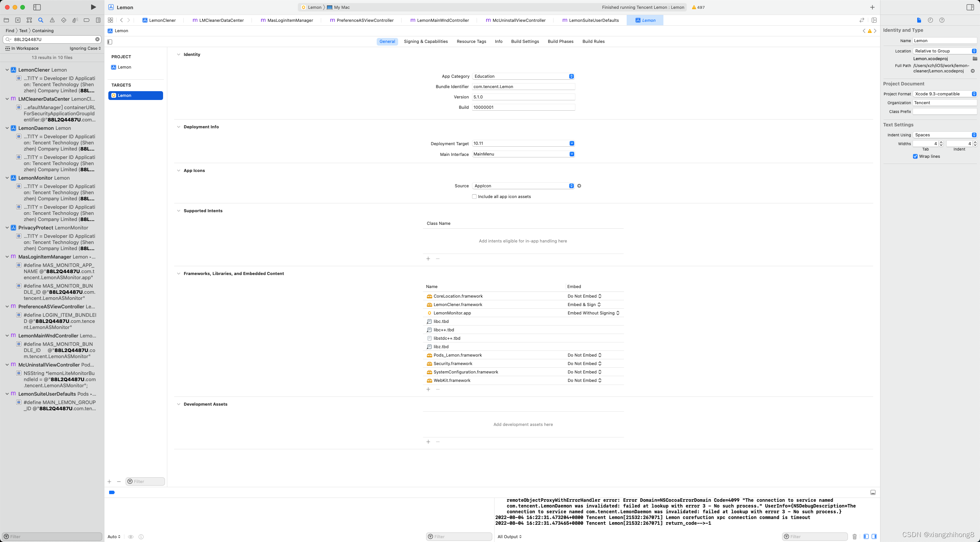Click the Run play button

(x=93, y=7)
